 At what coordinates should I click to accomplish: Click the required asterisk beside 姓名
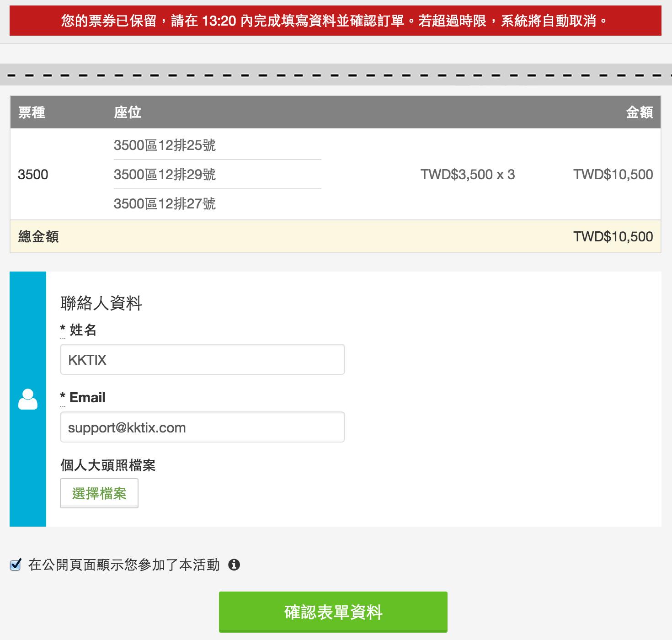(62, 330)
